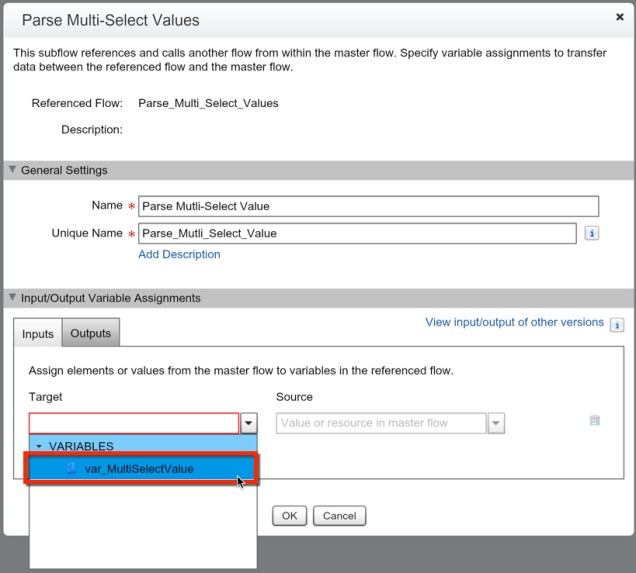Collapse Input/Output Variable Assignments section
This screenshot has height=573, width=636.
(12, 298)
